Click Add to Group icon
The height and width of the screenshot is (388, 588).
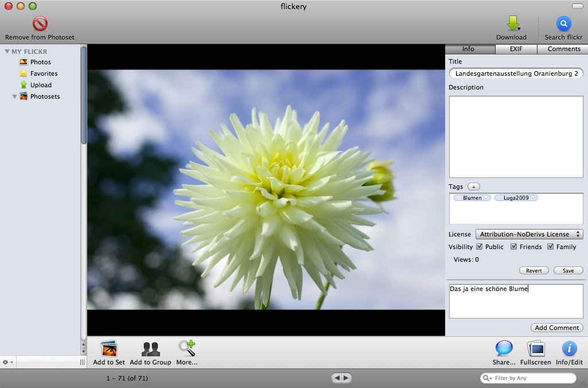coord(150,348)
